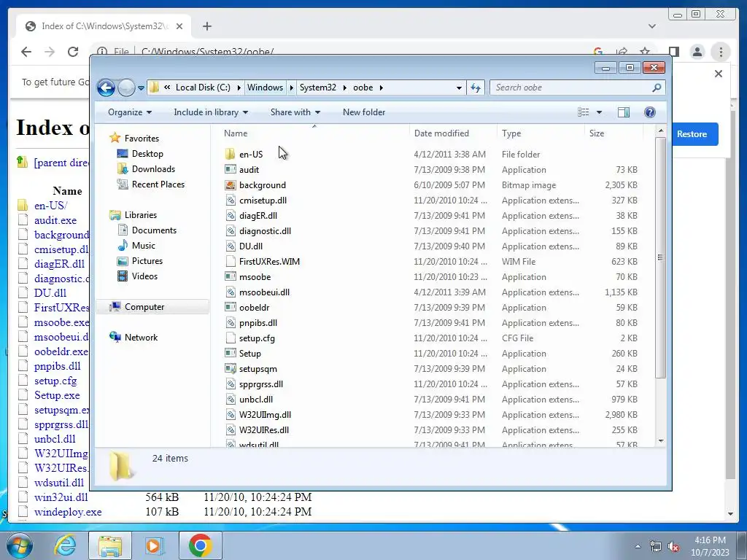The width and height of the screenshot is (747, 560).
Task: Open Chrome three-dot menu
Action: tap(720, 52)
